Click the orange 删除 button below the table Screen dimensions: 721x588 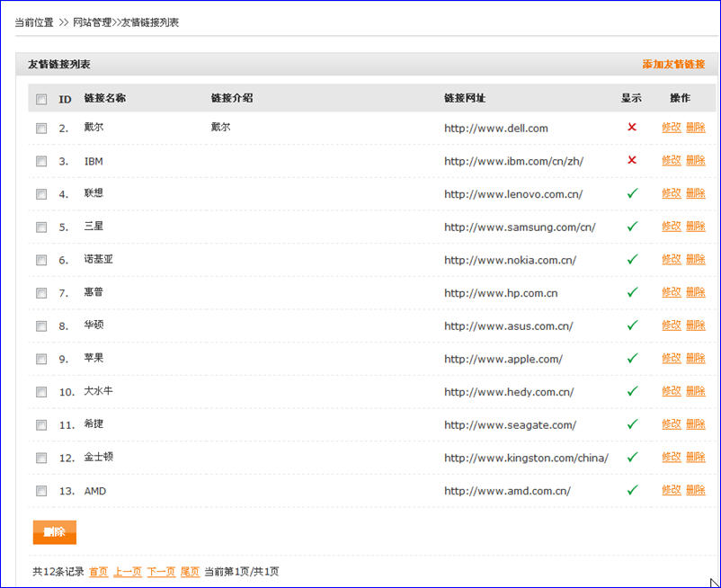55,532
